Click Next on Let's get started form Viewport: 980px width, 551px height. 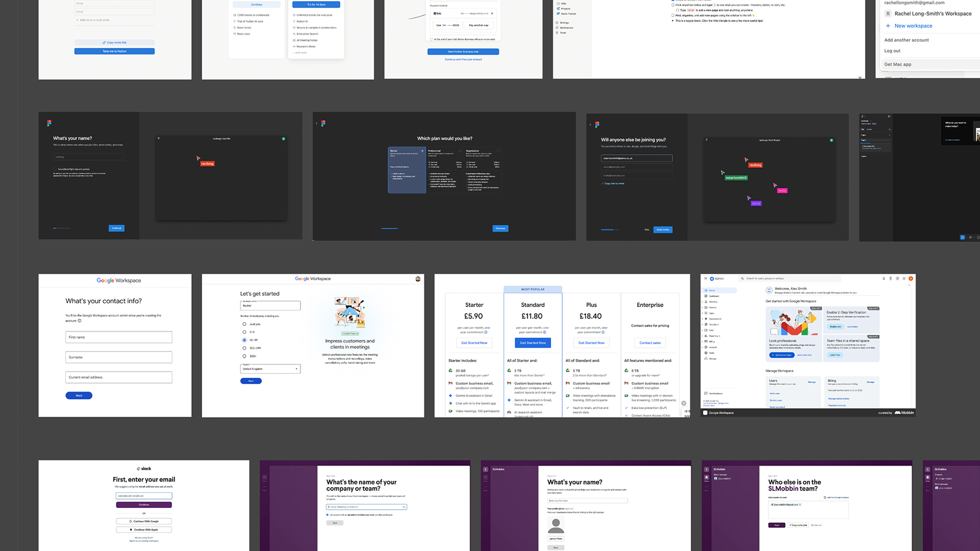click(x=251, y=381)
